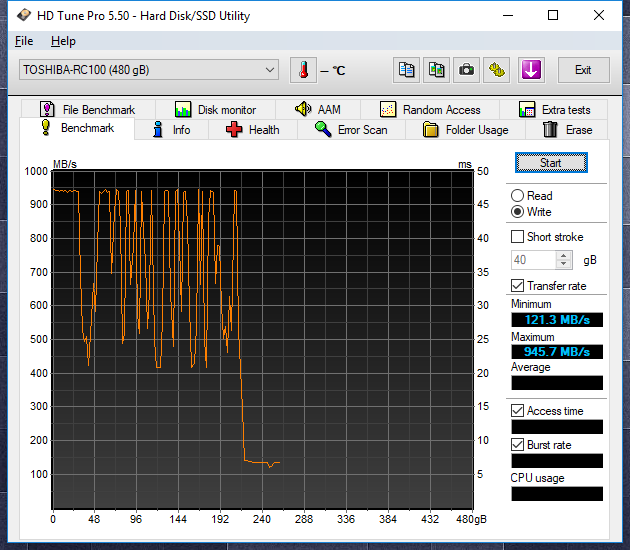The image size is (630, 550).
Task: Copy screenshot to clipboard icon
Action: click(436, 70)
